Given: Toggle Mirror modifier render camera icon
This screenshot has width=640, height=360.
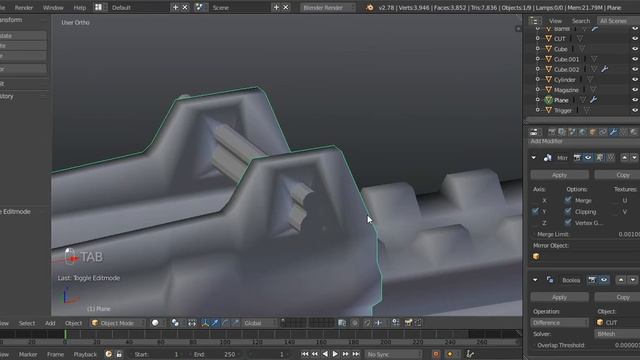Looking at the screenshot, I should coord(577,158).
